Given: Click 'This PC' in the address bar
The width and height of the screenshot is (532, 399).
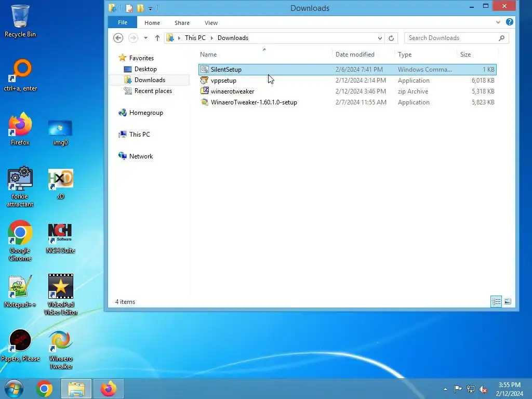Looking at the screenshot, I should point(195,37).
